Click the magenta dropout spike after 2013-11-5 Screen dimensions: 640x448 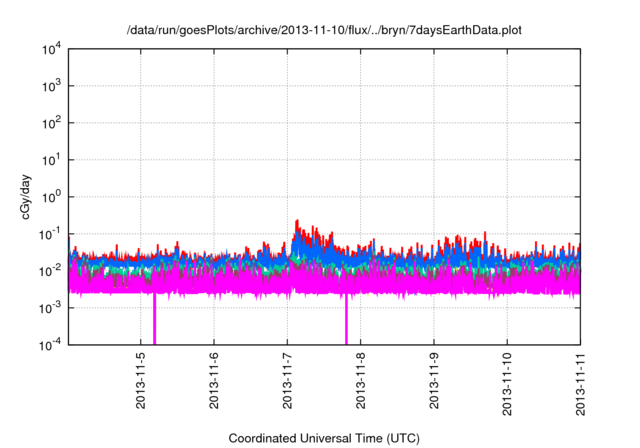click(154, 319)
